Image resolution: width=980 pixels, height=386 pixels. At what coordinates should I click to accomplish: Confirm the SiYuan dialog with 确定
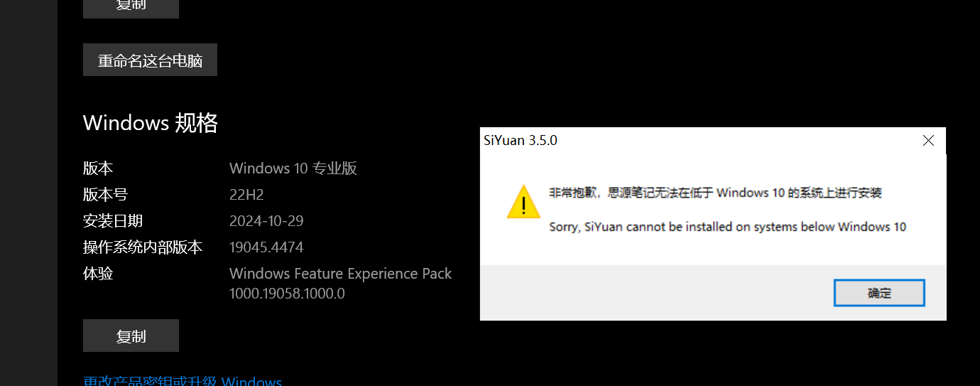879,293
